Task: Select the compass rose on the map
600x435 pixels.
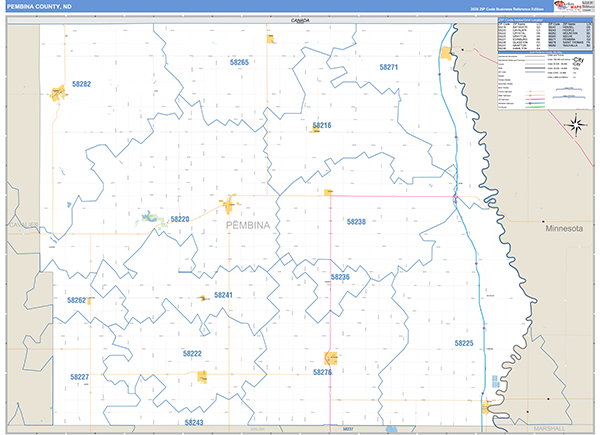Action: pyautogui.click(x=576, y=125)
